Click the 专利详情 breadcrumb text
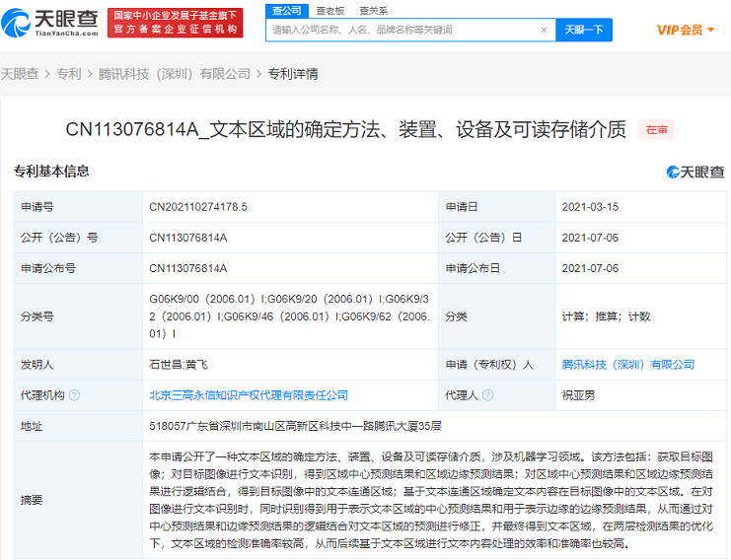The width and height of the screenshot is (731, 560). (x=293, y=74)
